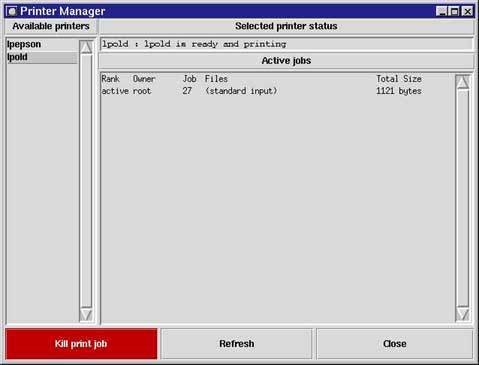Minimize the Printer Manager window
The width and height of the screenshot is (479, 365).
442,11
